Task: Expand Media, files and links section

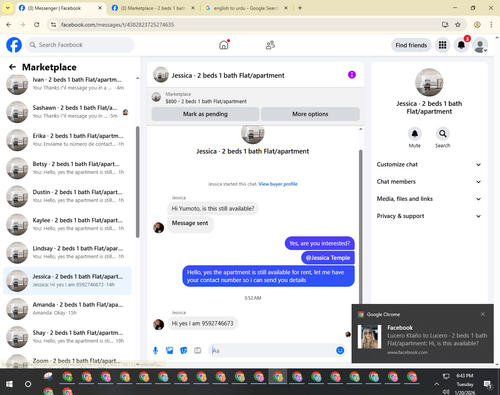Action: [x=429, y=199]
